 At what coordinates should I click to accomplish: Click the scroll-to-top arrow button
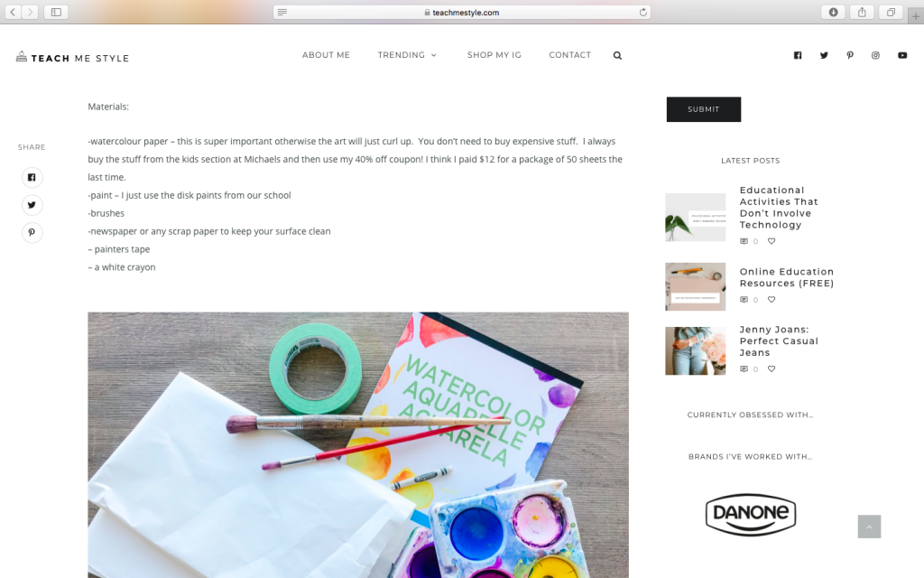[x=869, y=527]
